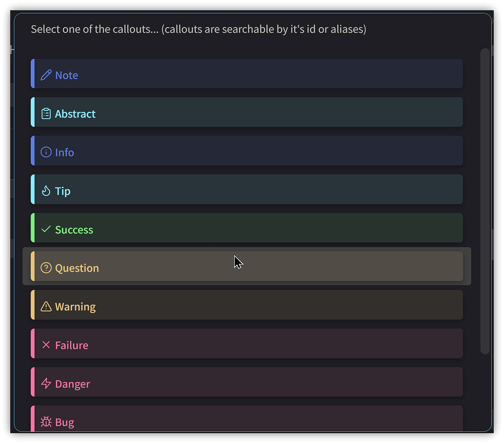
Task: Click the pencil icon beside Note
Action: [46, 75]
